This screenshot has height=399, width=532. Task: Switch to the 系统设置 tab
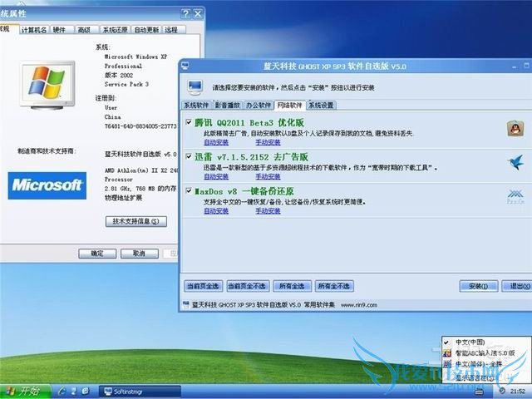321,106
